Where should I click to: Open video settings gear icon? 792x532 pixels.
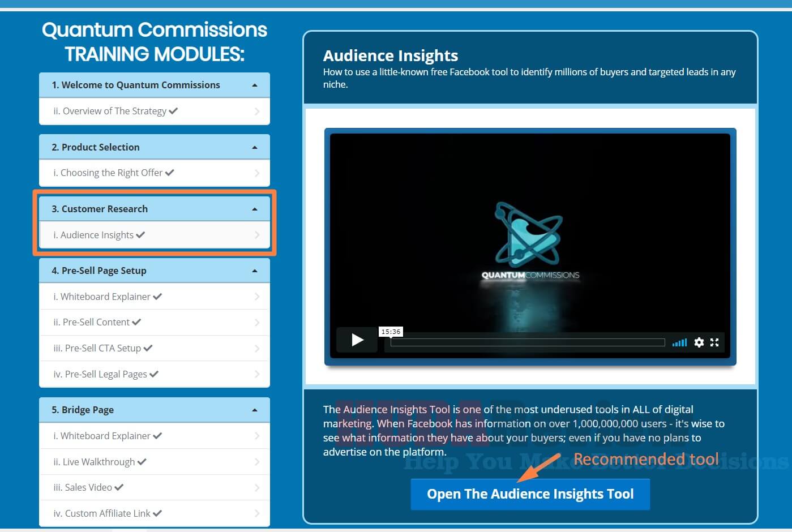coord(699,342)
